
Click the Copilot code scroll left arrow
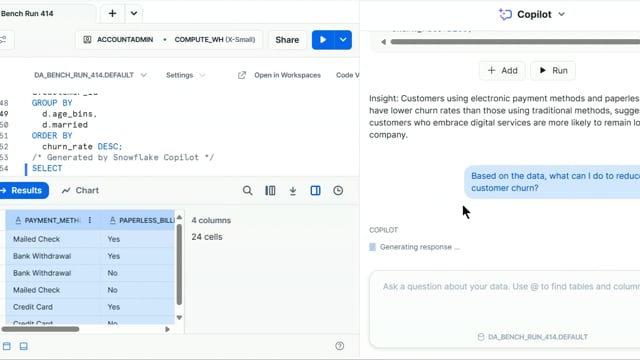tap(383, 42)
